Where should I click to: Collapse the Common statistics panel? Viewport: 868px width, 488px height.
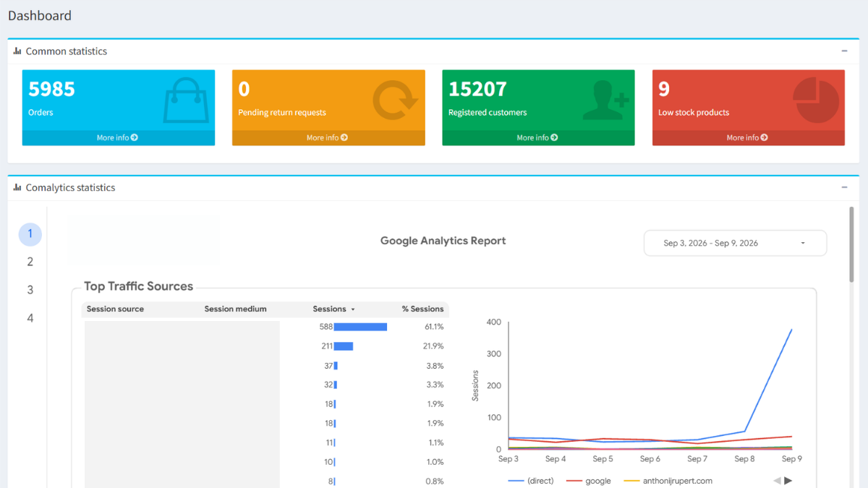[844, 51]
